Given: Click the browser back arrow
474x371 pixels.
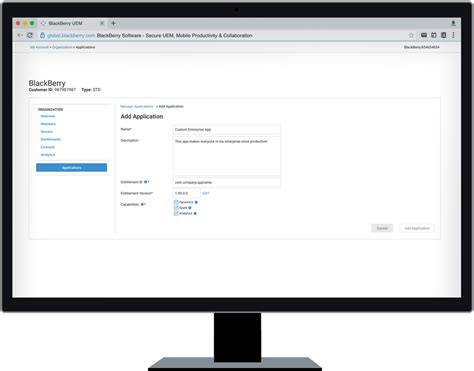Looking at the screenshot, I should (x=20, y=35).
